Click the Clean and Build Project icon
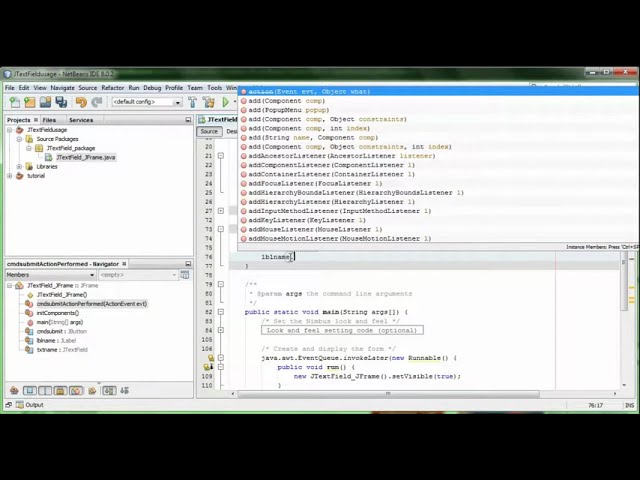640x480 pixels. 209,102
